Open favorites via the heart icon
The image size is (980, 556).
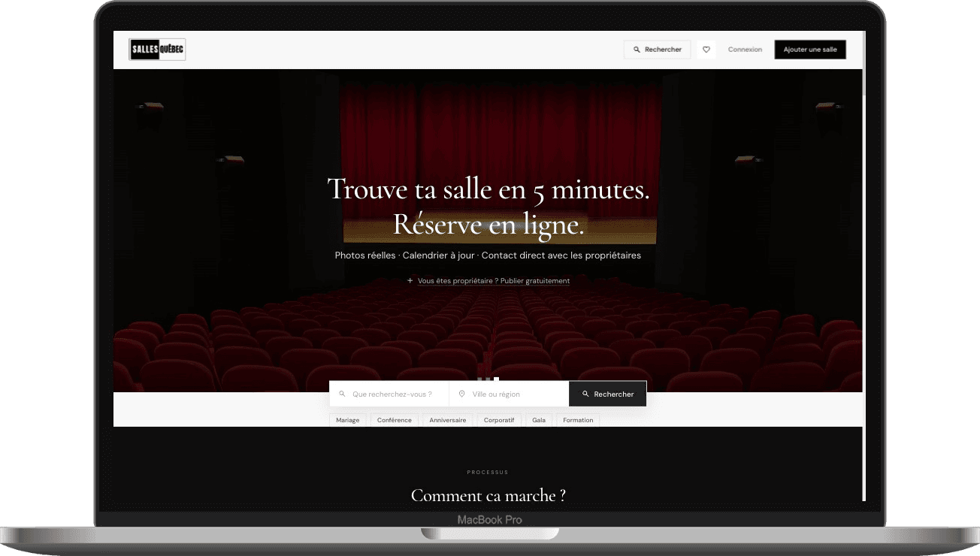(x=706, y=50)
